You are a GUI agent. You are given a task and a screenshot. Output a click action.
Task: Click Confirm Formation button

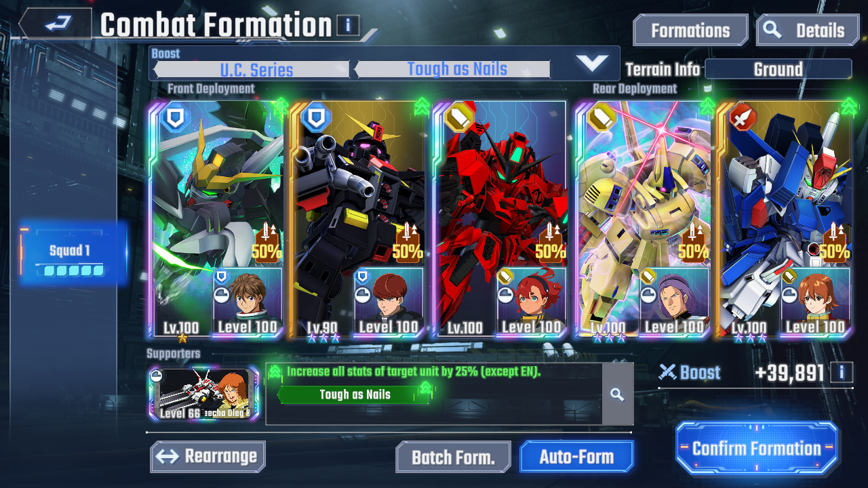pyautogui.click(x=757, y=448)
